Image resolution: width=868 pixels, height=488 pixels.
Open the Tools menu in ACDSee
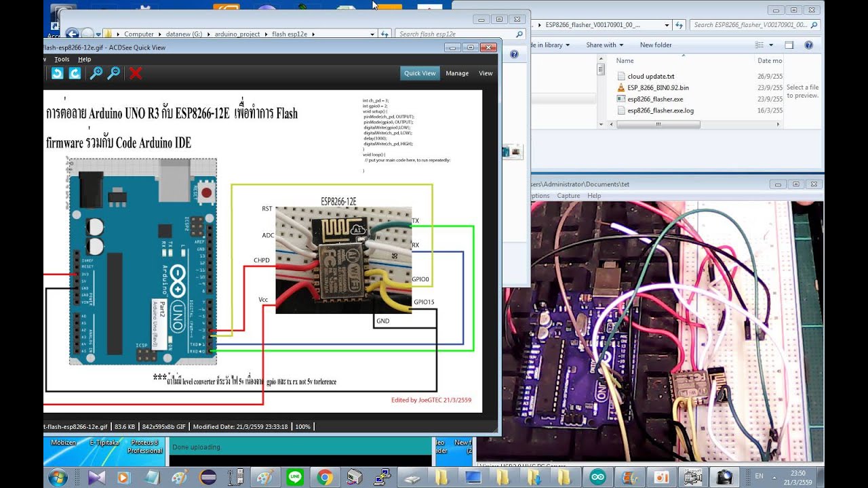click(62, 60)
